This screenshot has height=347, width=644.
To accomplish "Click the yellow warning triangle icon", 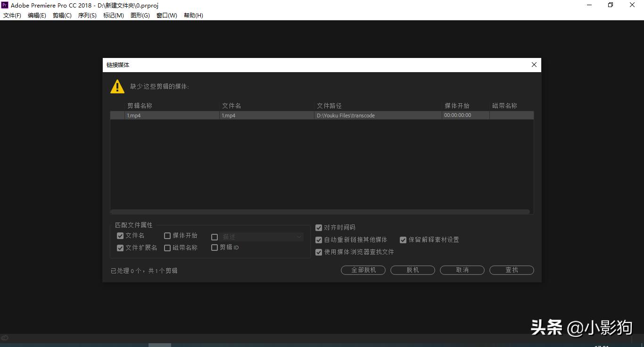I will [x=117, y=86].
